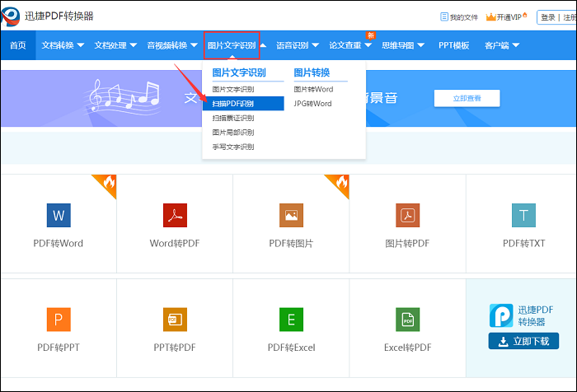Click the Word转PDF label text
This screenshot has height=392, width=577.
[175, 244]
